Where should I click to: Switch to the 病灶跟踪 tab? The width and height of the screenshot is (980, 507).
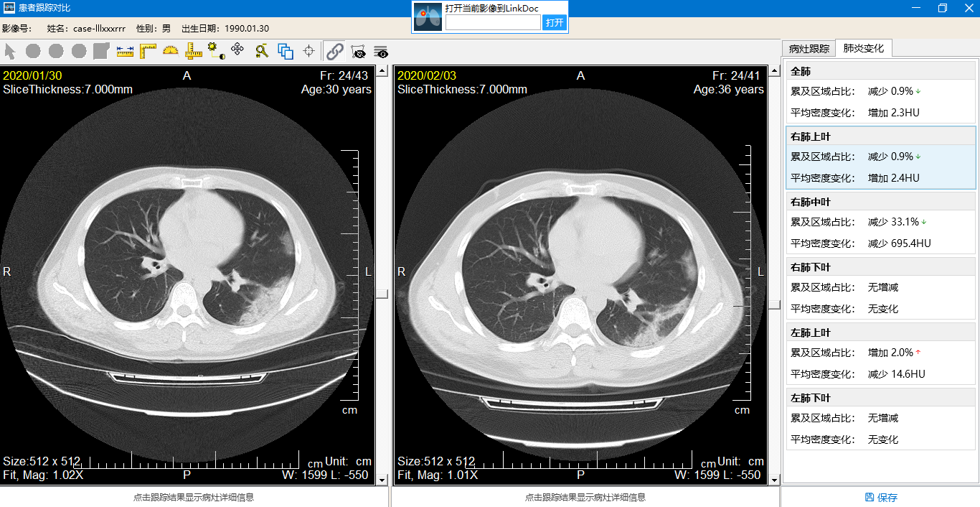pos(809,49)
